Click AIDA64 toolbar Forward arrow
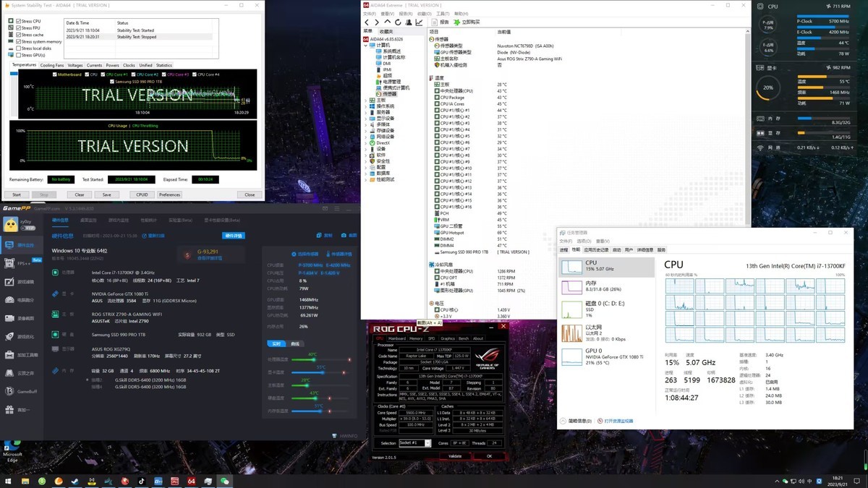 [377, 22]
